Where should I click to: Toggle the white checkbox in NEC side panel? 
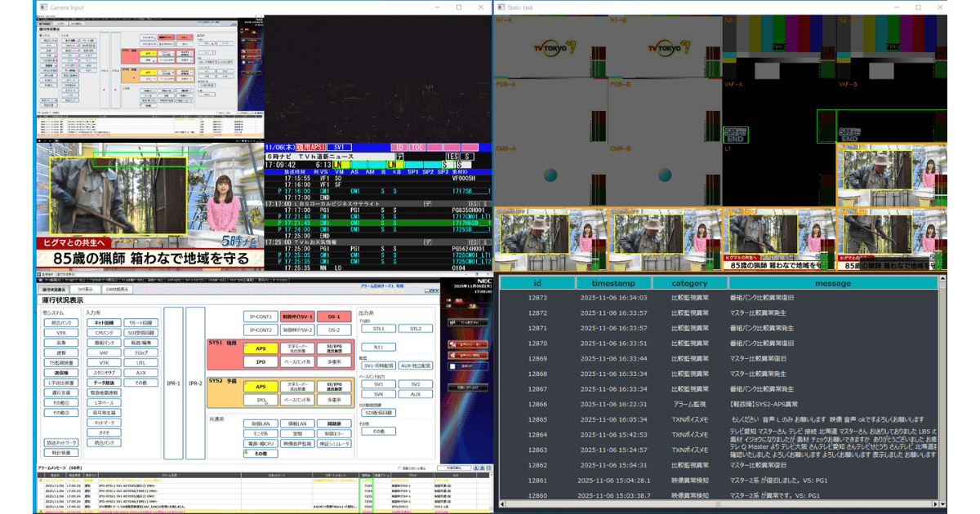point(453,366)
